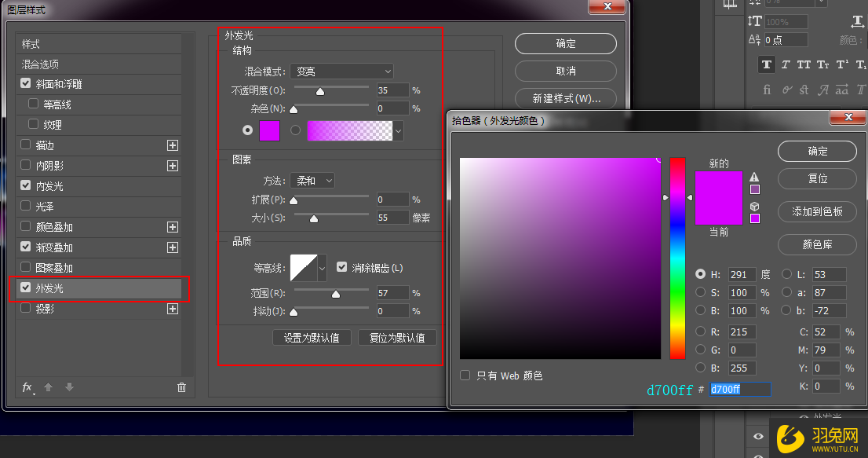Enable the Satin (光泽) checkbox
This screenshot has height=458, width=868.
click(25, 206)
